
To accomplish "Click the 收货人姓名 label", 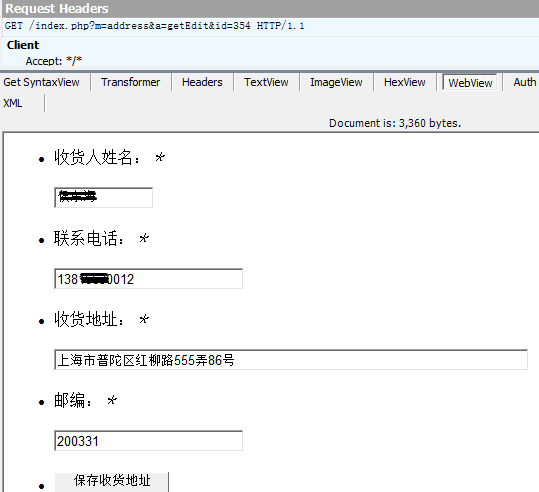I will [97, 157].
